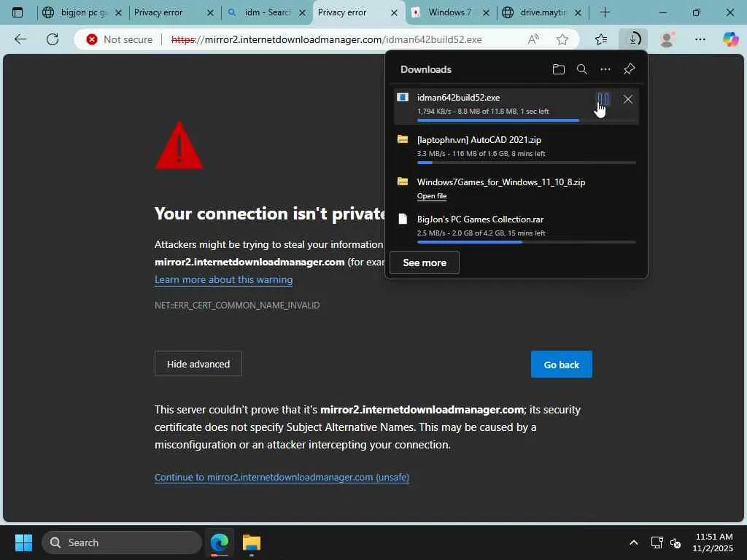The height and width of the screenshot is (560, 747).
Task: Select BigJon's PC Games Collection.rar name
Action: (480, 219)
